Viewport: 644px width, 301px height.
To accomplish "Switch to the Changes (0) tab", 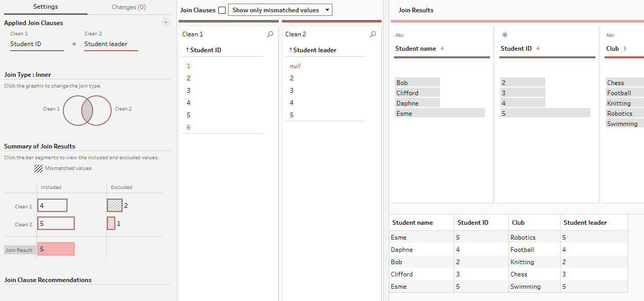I will pyautogui.click(x=128, y=7).
